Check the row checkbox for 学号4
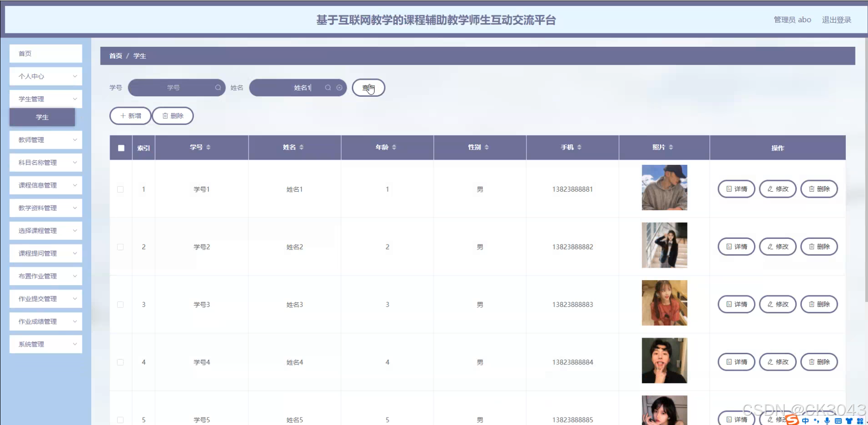The image size is (868, 425). tap(120, 362)
